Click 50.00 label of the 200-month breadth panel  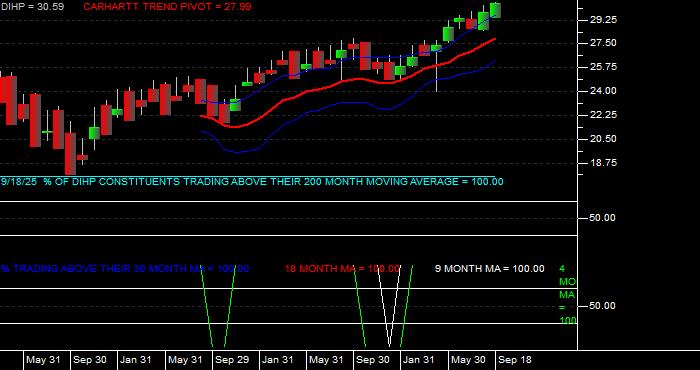click(603, 218)
